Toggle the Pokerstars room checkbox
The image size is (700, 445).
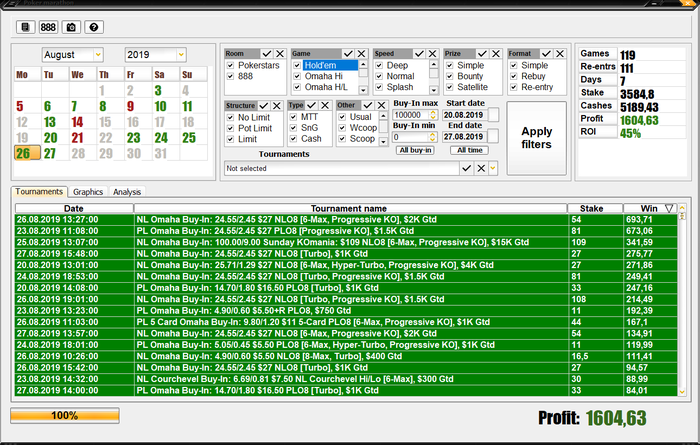tap(230, 65)
